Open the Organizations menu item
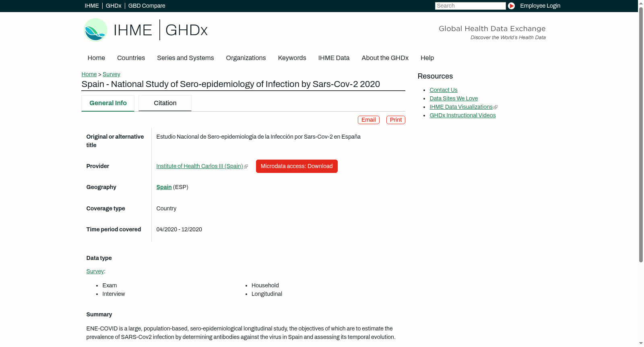This screenshot has height=347, width=644. [246, 58]
